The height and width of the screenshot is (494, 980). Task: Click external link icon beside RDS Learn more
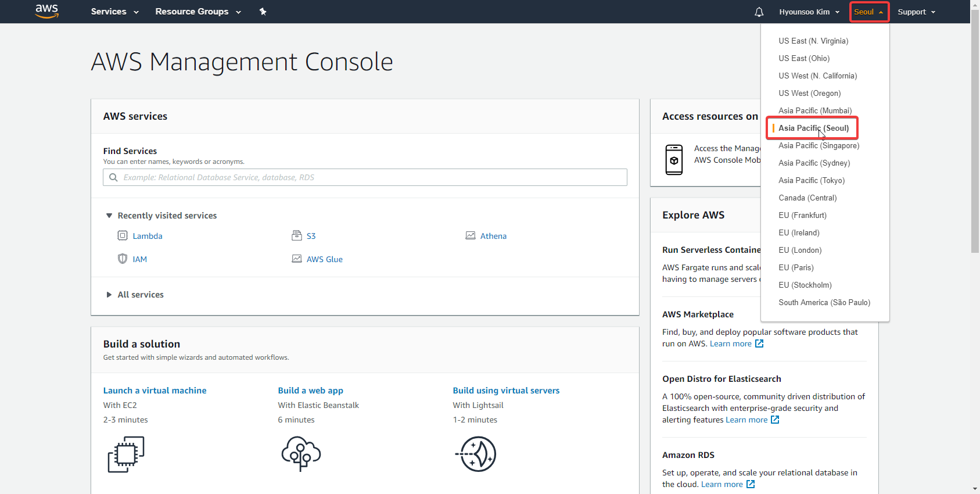pyautogui.click(x=751, y=484)
